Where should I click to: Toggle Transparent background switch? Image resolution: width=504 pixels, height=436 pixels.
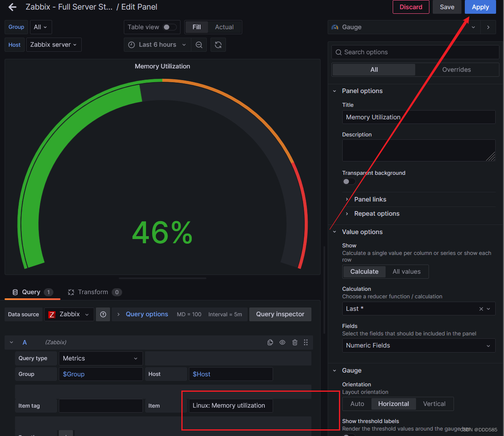pyautogui.click(x=349, y=181)
